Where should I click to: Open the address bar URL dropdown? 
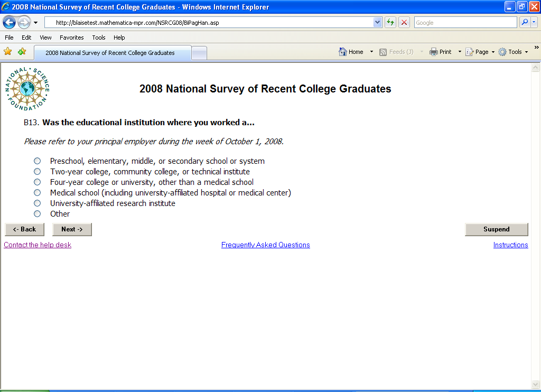[377, 22]
